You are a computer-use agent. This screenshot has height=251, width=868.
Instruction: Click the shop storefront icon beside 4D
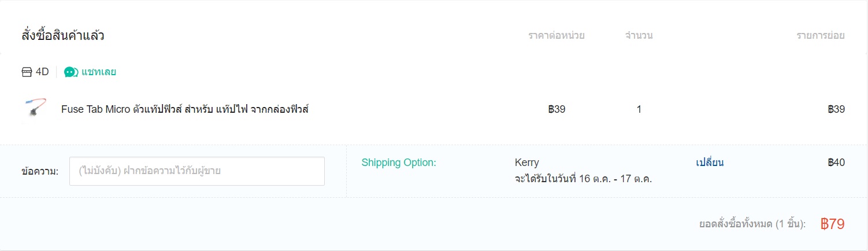27,72
